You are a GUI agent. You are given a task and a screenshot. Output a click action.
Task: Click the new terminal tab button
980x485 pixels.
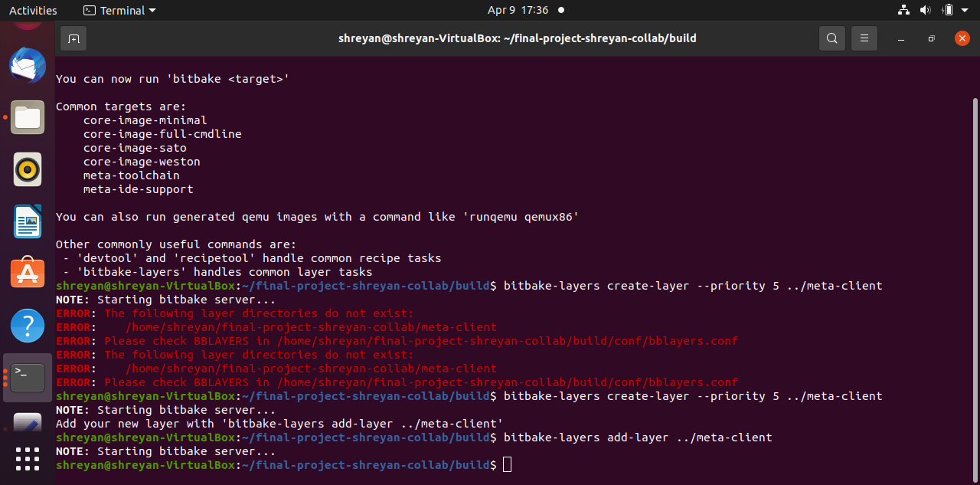tap(73, 38)
